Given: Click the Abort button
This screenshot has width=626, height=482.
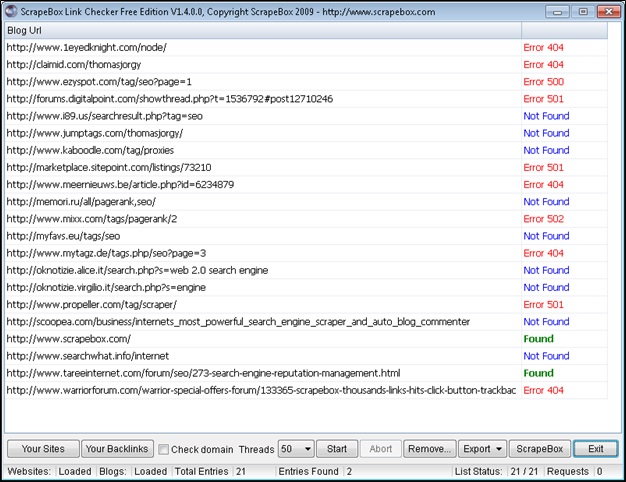Looking at the screenshot, I should point(380,449).
